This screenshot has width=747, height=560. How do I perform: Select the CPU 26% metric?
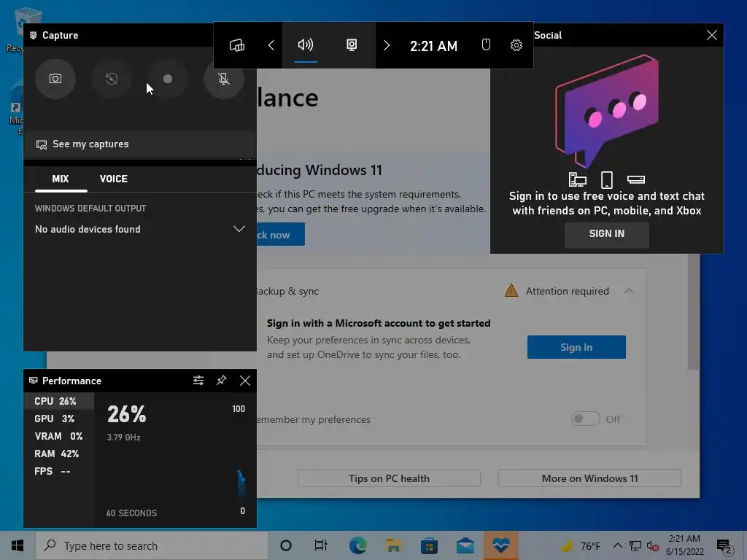tap(59, 402)
